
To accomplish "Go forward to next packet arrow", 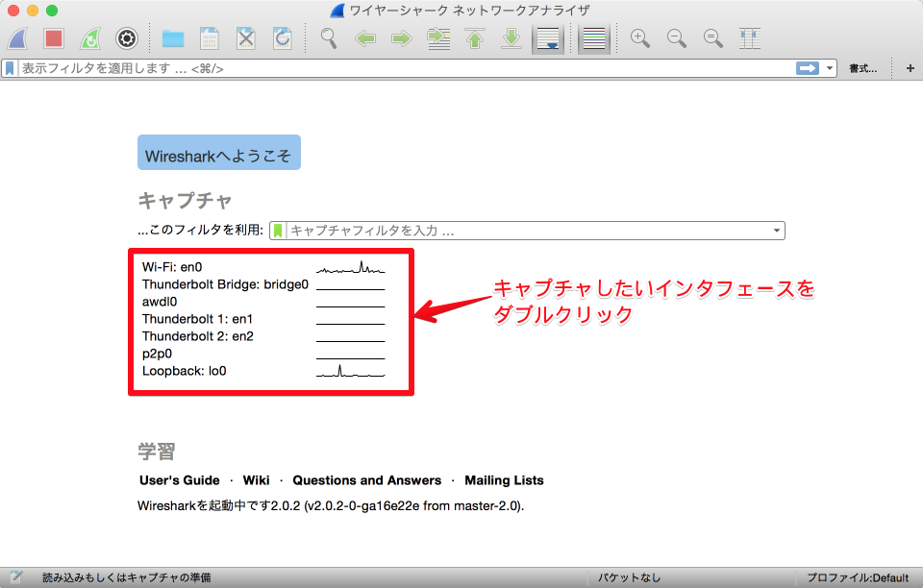I will pyautogui.click(x=402, y=38).
